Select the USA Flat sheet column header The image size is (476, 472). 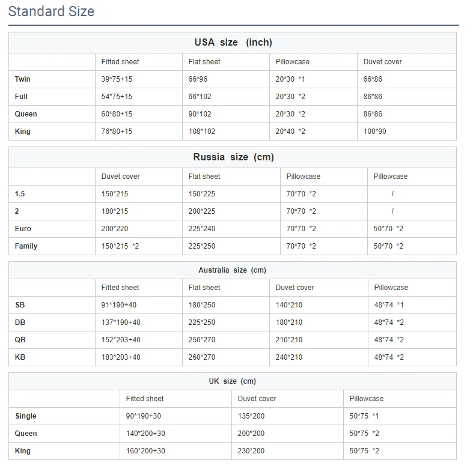click(204, 62)
